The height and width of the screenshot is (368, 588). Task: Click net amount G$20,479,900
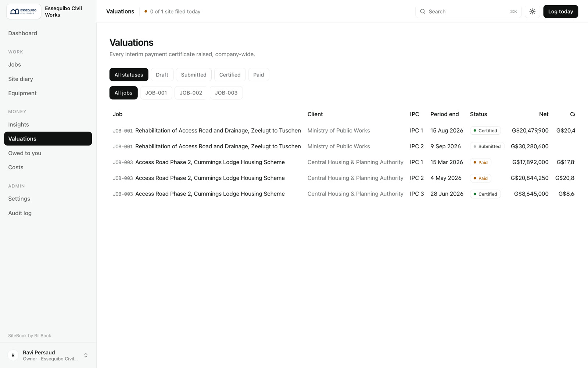530,131
